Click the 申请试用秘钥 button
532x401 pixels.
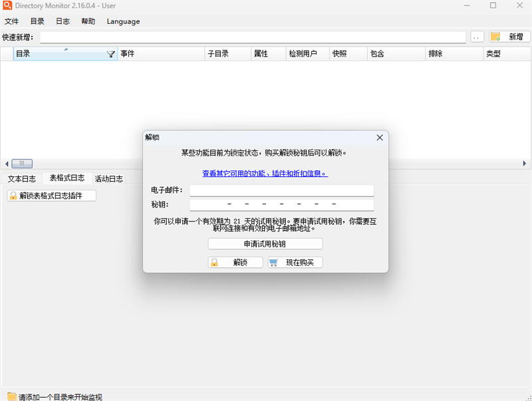point(265,243)
